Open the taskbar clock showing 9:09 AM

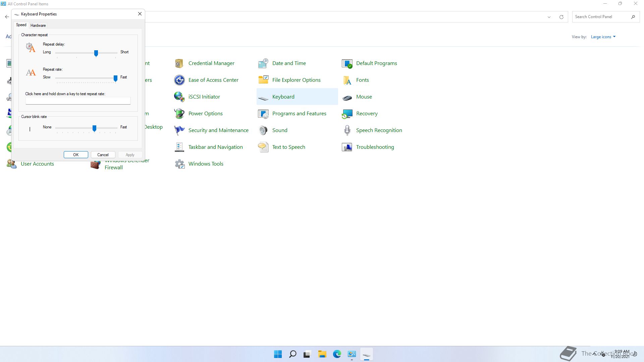click(x=620, y=354)
